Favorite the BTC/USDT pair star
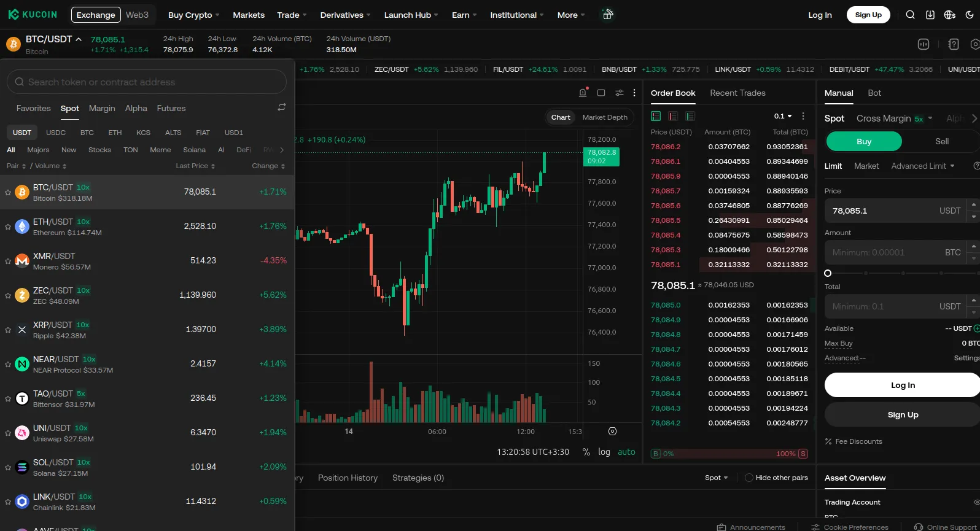 [8, 192]
